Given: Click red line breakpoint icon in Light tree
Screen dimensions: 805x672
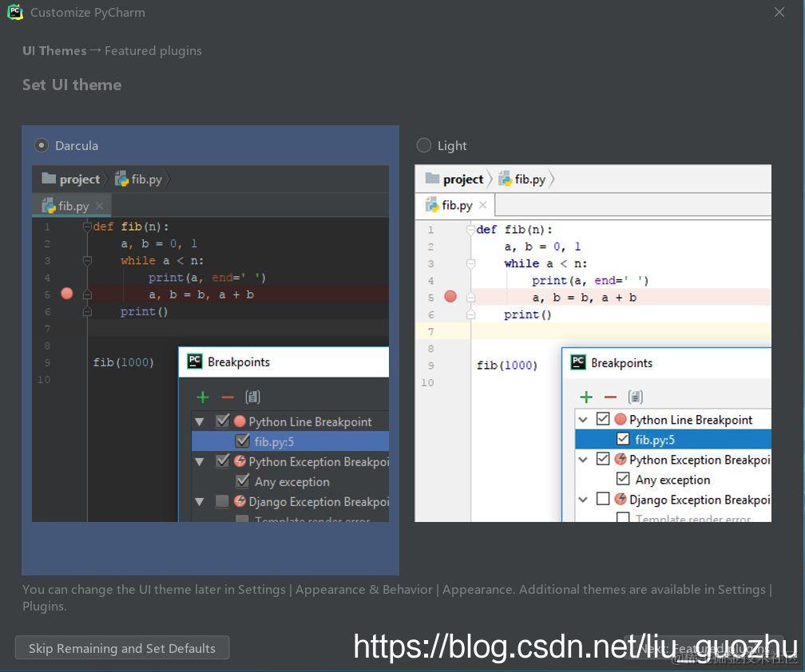Looking at the screenshot, I should point(621,419).
